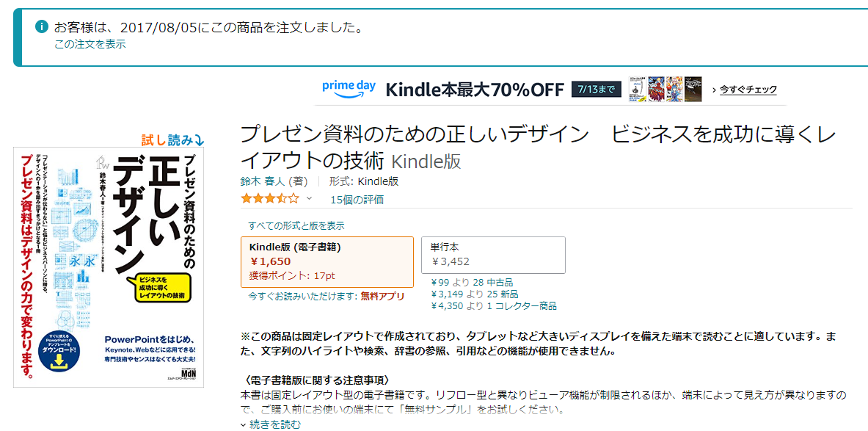Select the Kindle版 (電子書籍) format option
The height and width of the screenshot is (431, 868).
tap(327, 262)
